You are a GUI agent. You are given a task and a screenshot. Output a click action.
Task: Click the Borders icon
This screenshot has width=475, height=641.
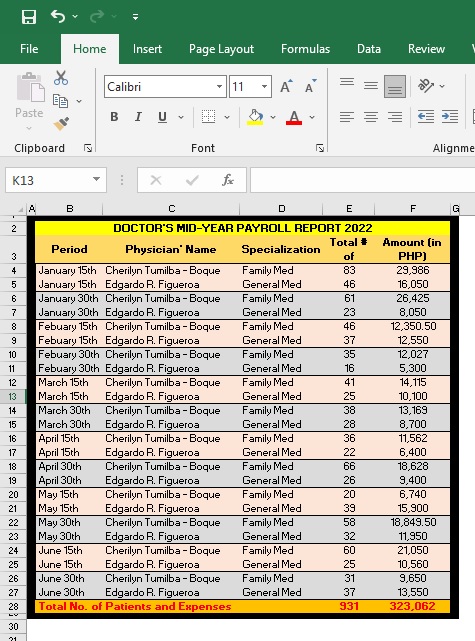pyautogui.click(x=208, y=117)
